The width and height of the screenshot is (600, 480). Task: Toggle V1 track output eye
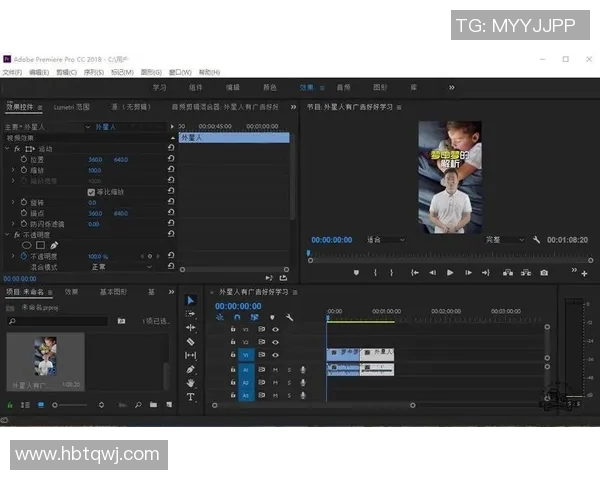click(x=275, y=355)
